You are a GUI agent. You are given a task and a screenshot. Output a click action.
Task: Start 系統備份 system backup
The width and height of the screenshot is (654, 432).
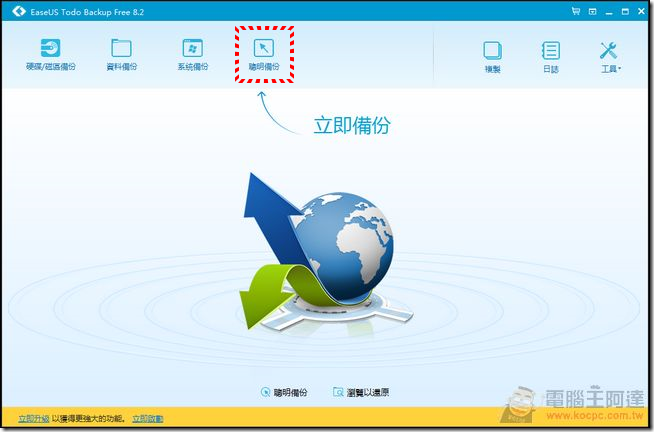193,54
